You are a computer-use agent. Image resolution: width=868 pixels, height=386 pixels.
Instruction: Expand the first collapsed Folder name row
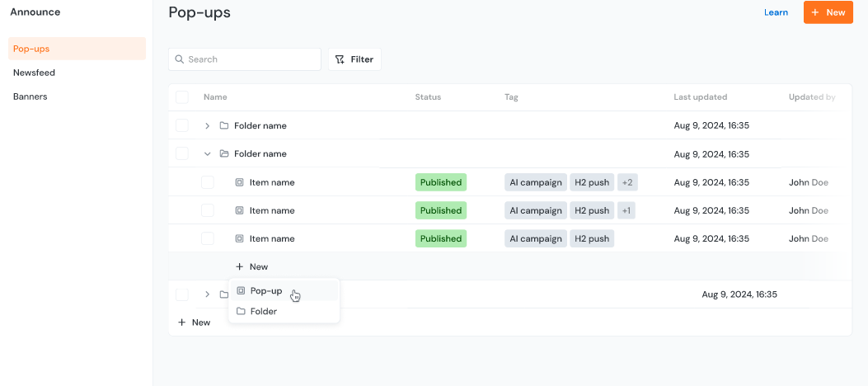[x=207, y=126]
